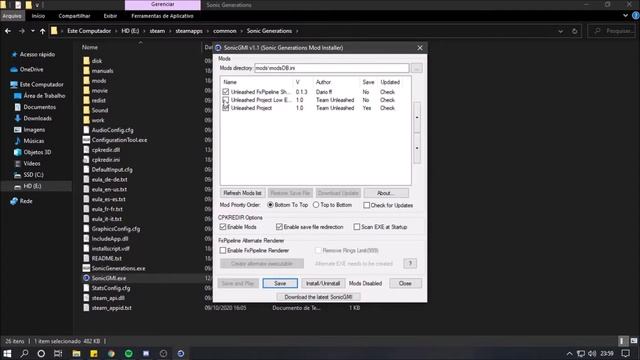This screenshot has width=640, height=360.
Task: Click the ConfigurationTool.exe file icon
Action: [x=86, y=140]
